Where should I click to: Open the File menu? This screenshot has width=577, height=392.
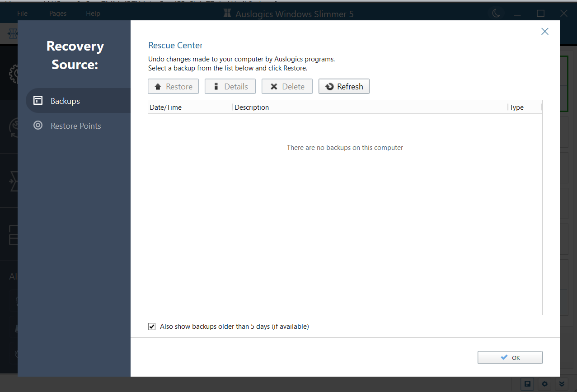click(22, 14)
